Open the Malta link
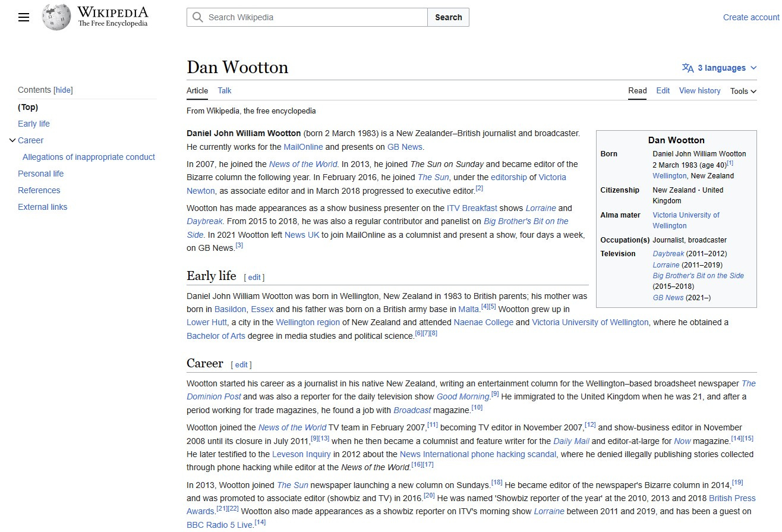Image resolution: width=782 pixels, height=532 pixels. coord(468,309)
